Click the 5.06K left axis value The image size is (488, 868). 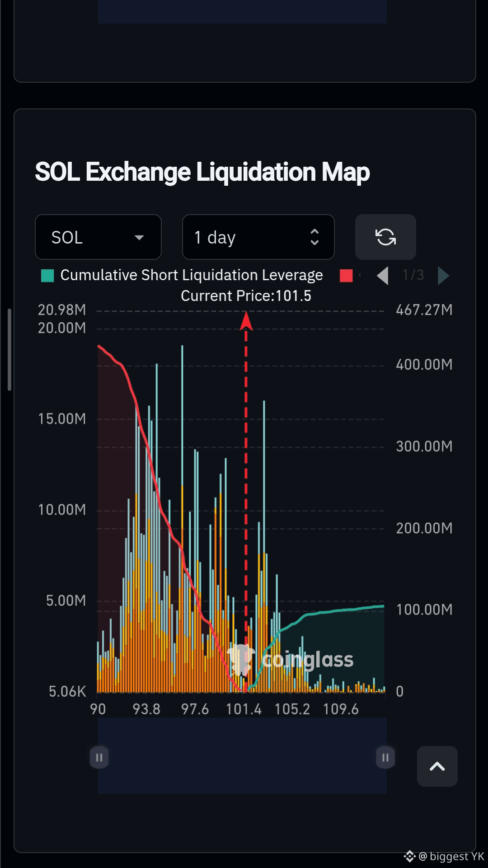coord(67,691)
